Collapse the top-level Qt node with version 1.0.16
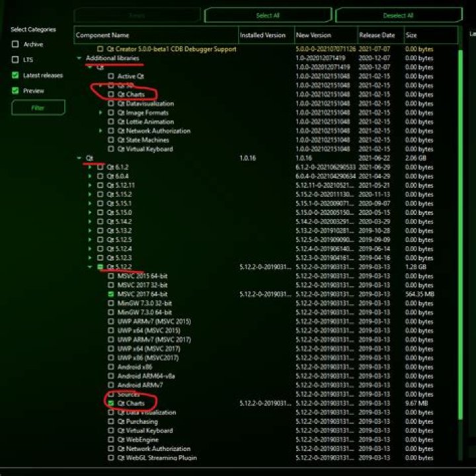The height and width of the screenshot is (476, 476). [x=79, y=158]
